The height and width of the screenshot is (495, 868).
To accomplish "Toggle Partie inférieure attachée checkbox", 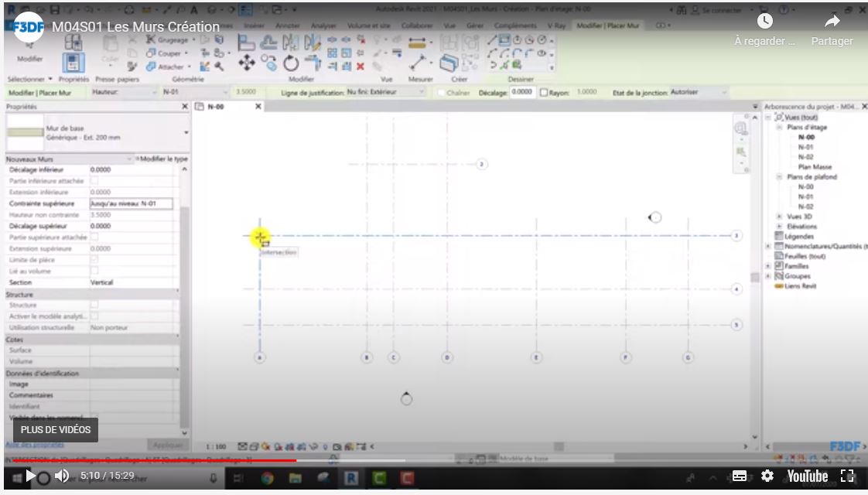I will coord(94,181).
